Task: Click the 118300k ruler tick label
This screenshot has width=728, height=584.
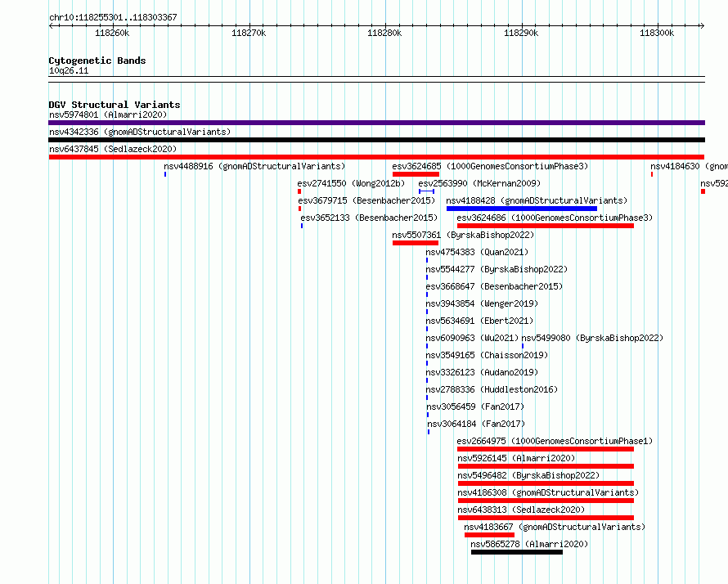Action: click(657, 33)
